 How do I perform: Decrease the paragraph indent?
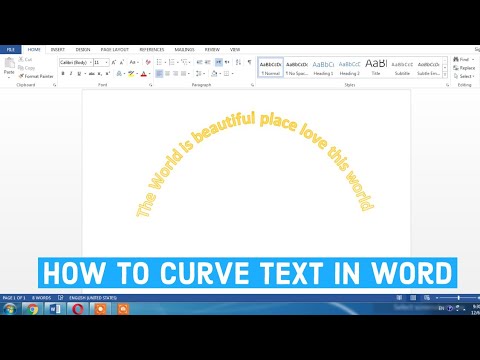point(199,62)
